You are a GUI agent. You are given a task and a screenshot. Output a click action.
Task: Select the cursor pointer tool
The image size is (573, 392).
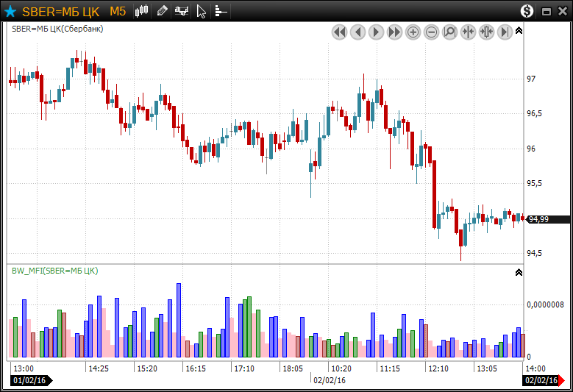202,11
